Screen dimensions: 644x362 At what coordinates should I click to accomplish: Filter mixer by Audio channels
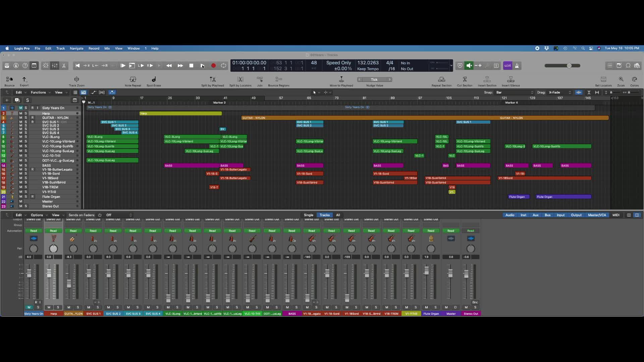pyautogui.click(x=510, y=215)
